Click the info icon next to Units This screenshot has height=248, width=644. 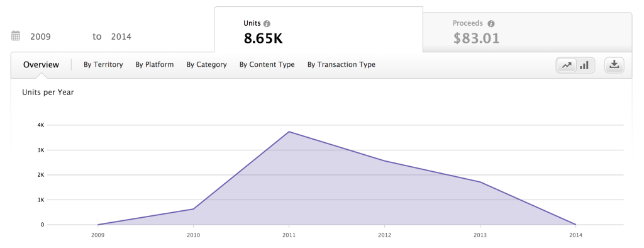point(267,24)
